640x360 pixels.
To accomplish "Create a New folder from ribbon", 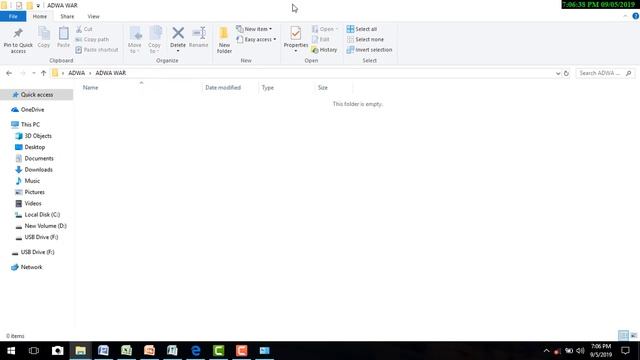I will pos(224,40).
